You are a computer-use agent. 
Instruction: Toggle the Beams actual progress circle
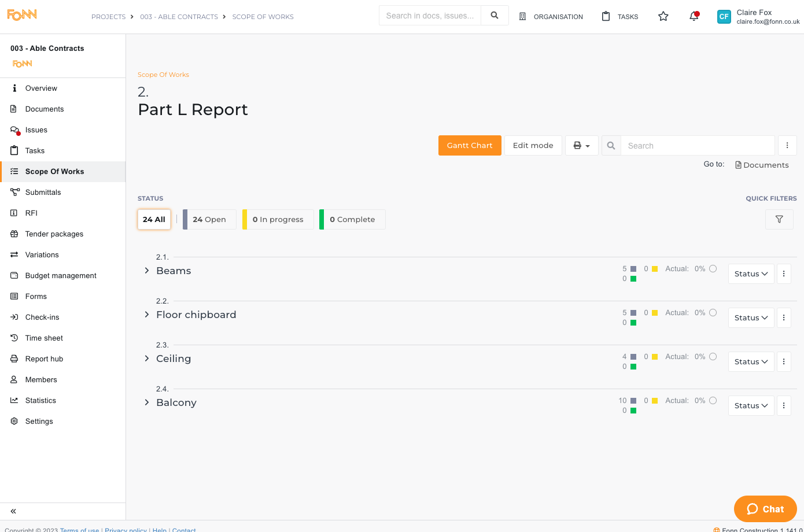(713, 269)
